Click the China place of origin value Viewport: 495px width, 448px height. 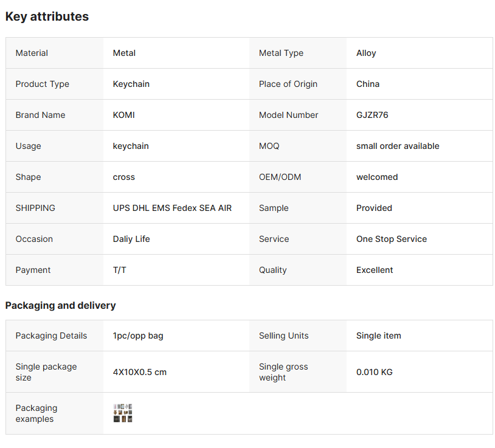point(368,84)
